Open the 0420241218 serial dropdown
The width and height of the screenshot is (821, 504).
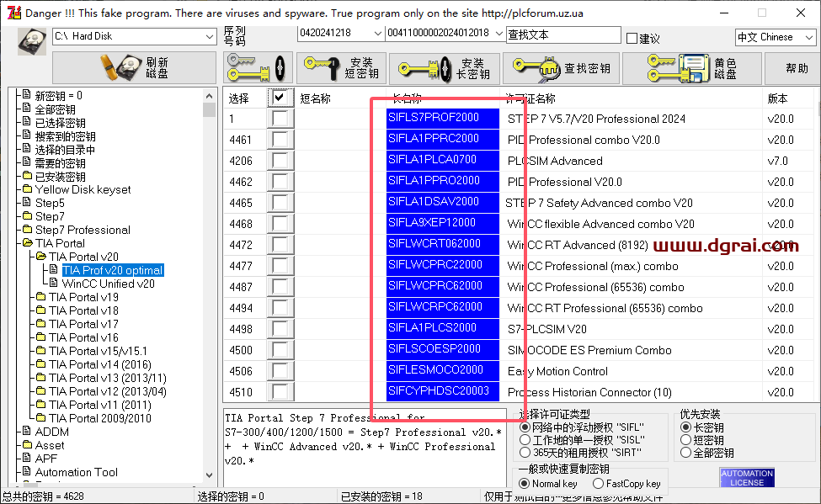(x=340, y=33)
